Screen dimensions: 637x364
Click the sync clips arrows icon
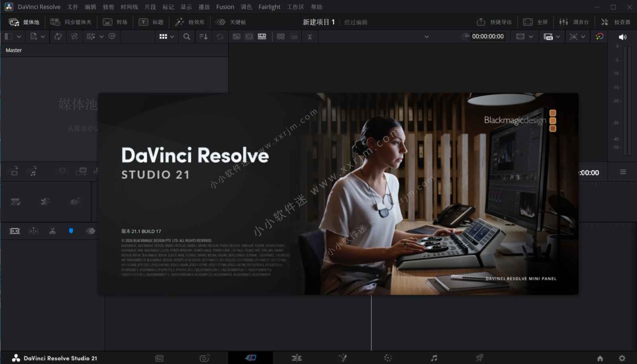58,37
